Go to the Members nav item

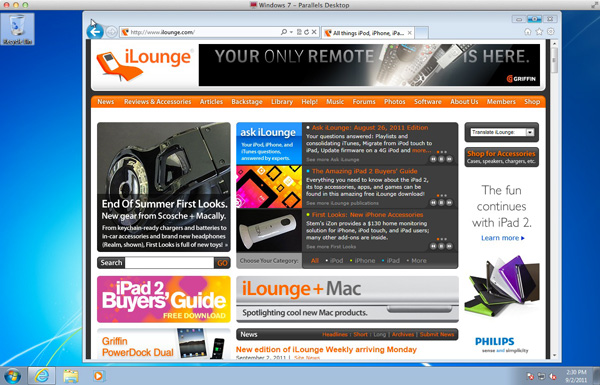(x=501, y=102)
